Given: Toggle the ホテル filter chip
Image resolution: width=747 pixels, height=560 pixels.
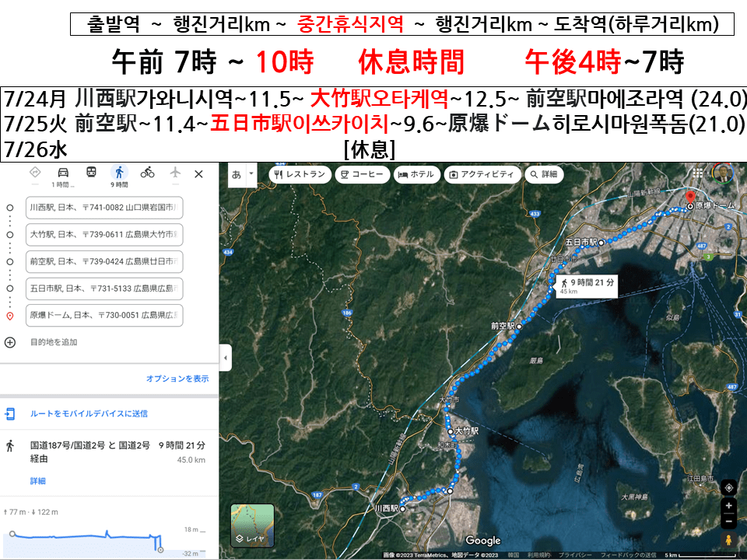Looking at the screenshot, I should [x=416, y=174].
